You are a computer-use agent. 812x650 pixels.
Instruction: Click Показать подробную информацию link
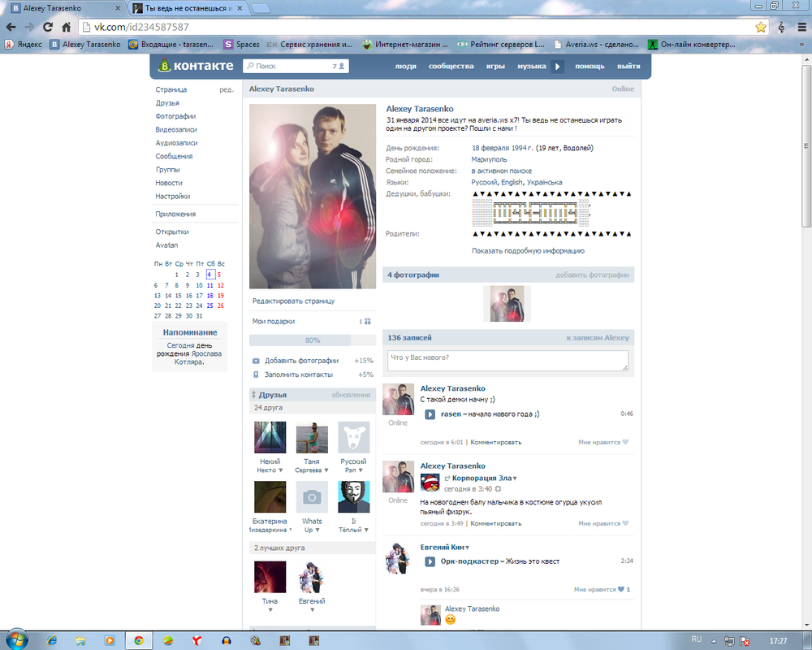(x=528, y=251)
